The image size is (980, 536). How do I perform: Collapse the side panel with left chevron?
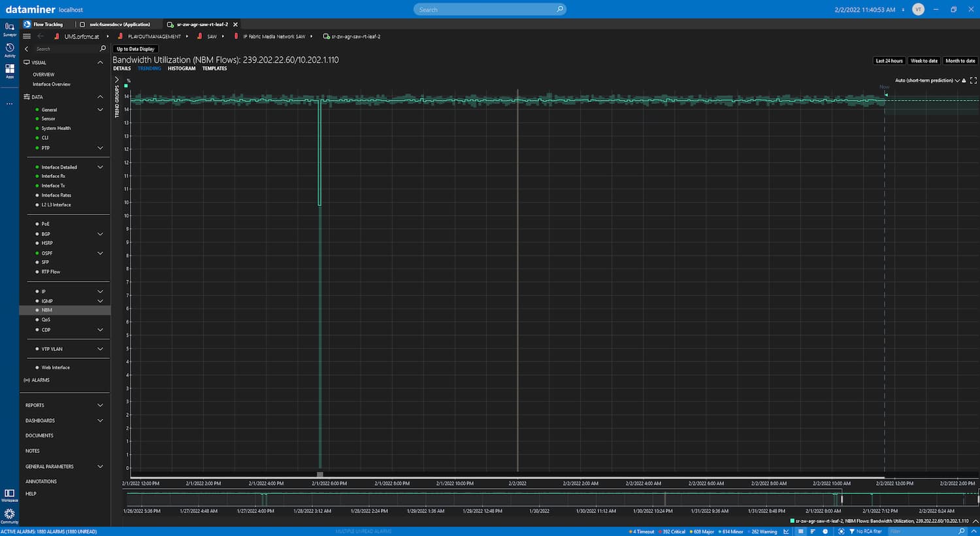[27, 49]
